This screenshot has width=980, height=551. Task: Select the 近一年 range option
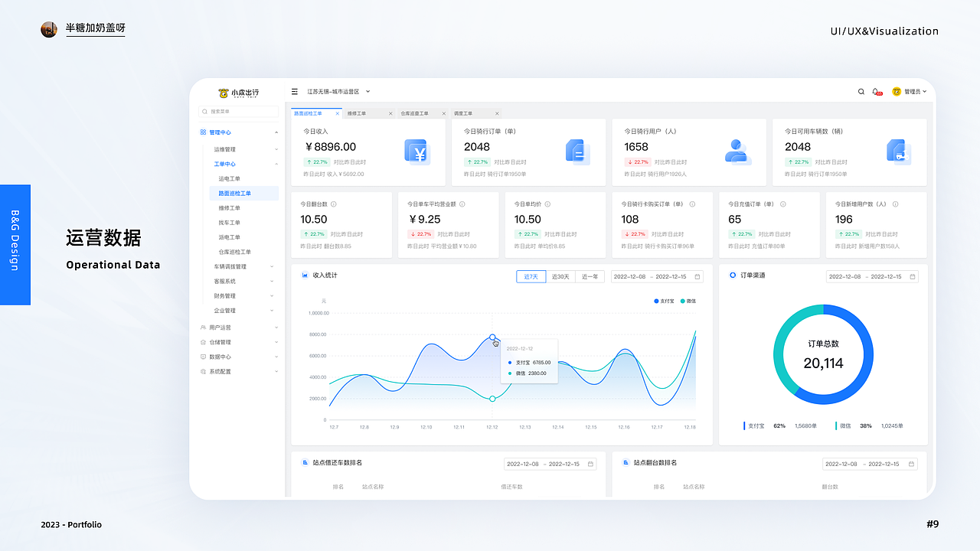tap(590, 276)
